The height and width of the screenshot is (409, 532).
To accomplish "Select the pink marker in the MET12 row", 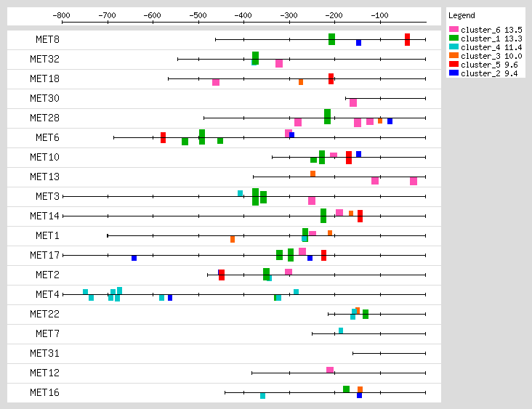I will [330, 370].
